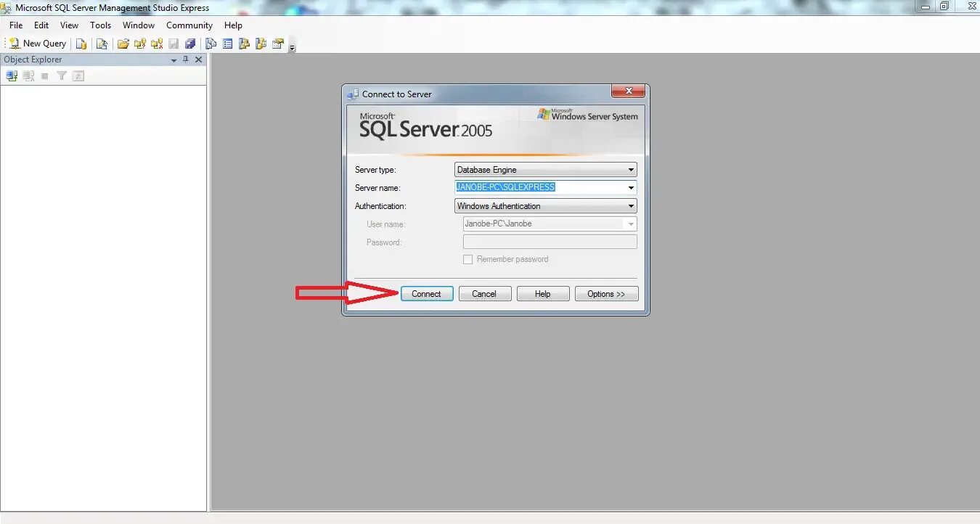Click the Cancel button
Screen dimensions: 980x524
coord(485,294)
